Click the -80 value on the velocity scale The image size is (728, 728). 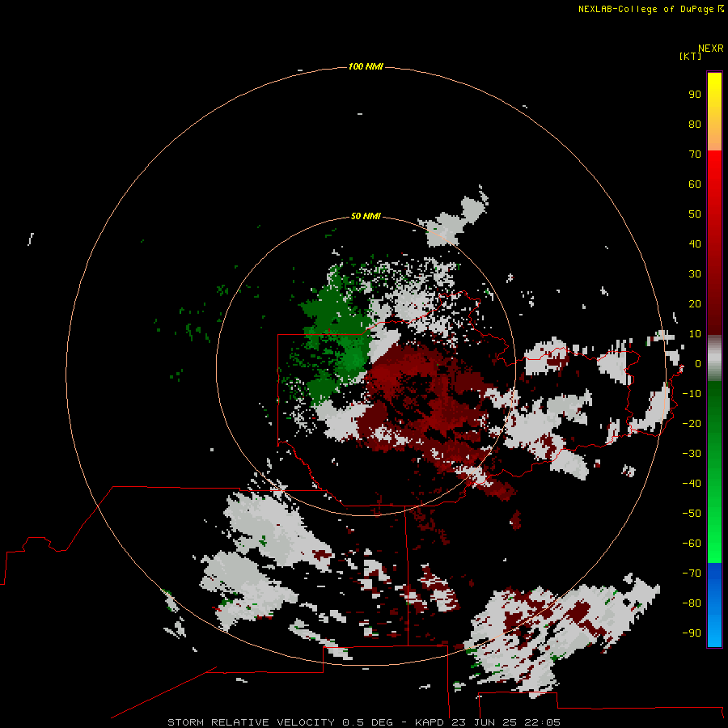tap(692, 603)
